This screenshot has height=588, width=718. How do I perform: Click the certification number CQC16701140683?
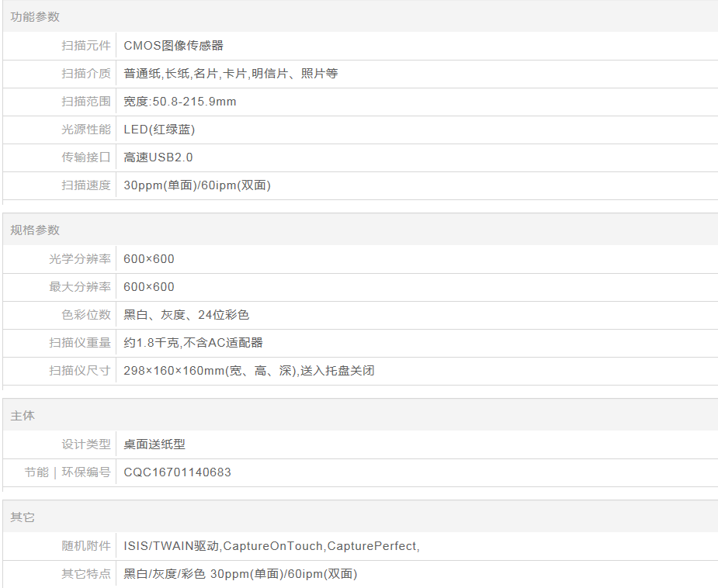pyautogui.click(x=177, y=472)
